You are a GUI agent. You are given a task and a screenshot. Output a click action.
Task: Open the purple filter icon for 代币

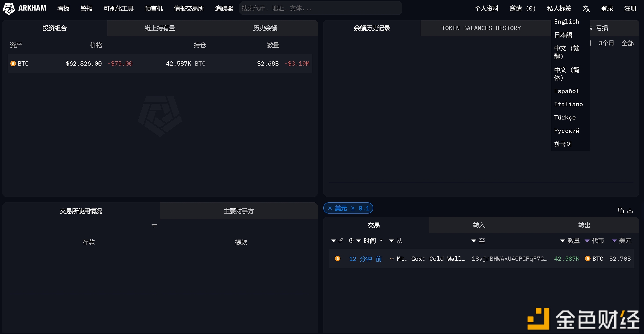[x=587, y=240]
